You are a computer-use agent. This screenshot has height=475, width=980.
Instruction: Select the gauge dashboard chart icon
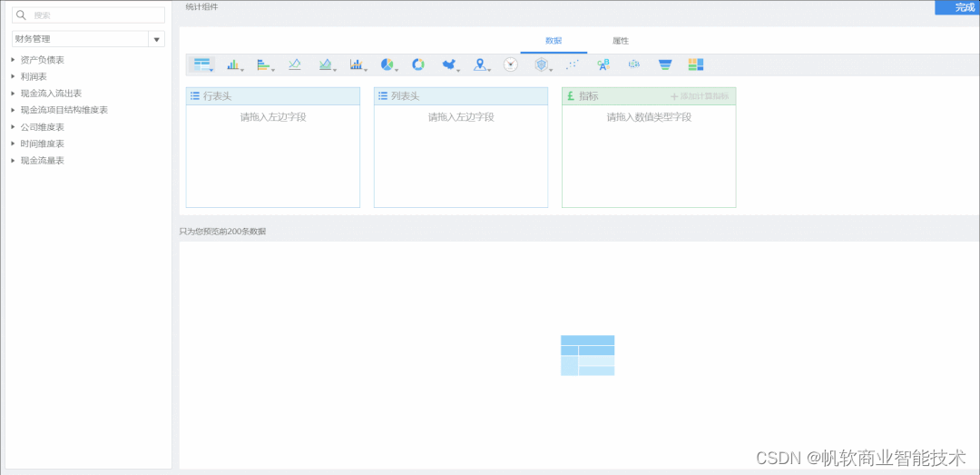point(511,64)
